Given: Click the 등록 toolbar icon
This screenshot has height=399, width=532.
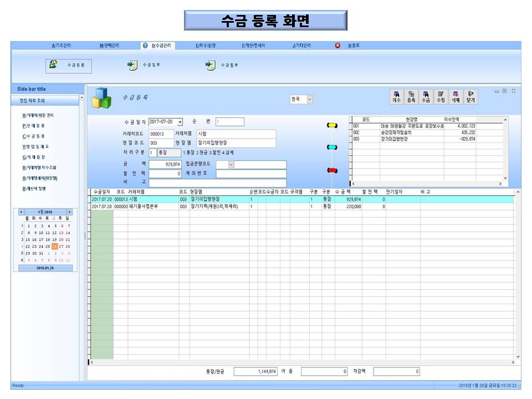Looking at the screenshot, I should [x=411, y=97].
